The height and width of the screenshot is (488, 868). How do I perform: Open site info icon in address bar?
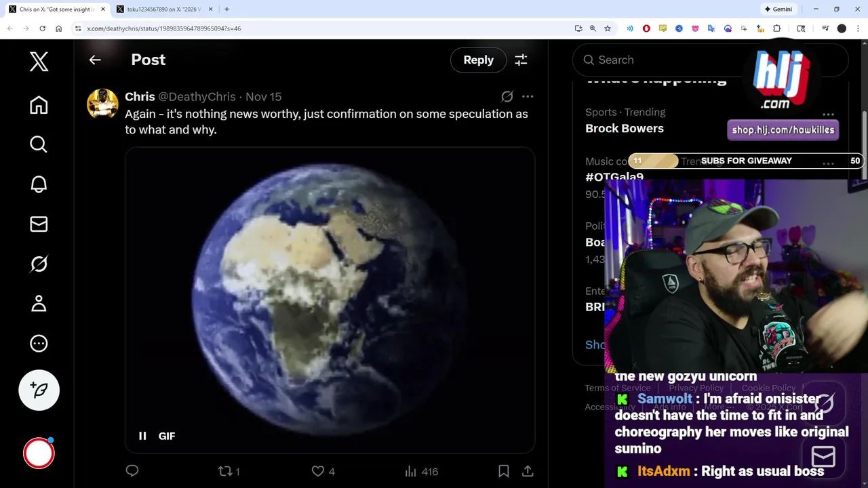click(78, 28)
